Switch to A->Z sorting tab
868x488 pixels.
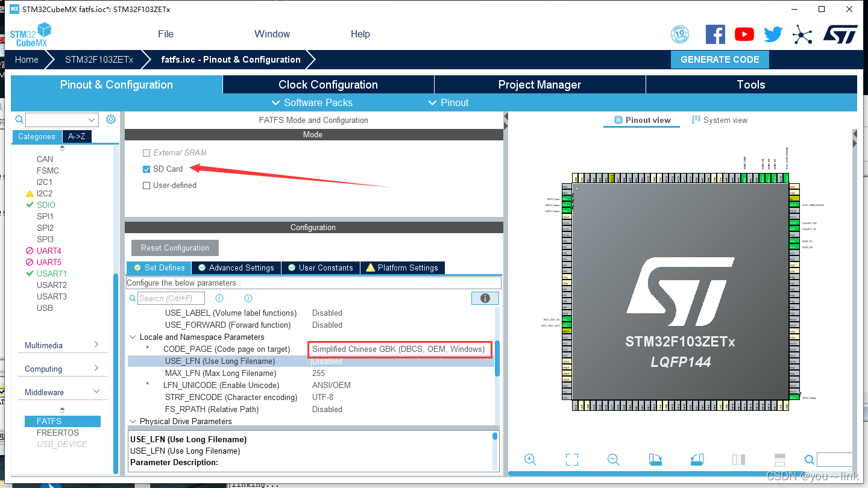point(77,137)
